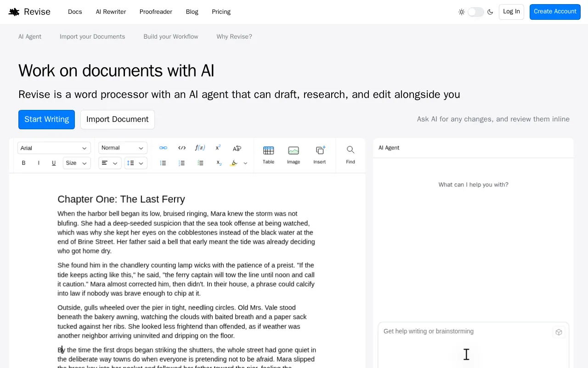The image size is (588, 368).
Task: Open the highlight color picker arrow
Action: pos(245,163)
